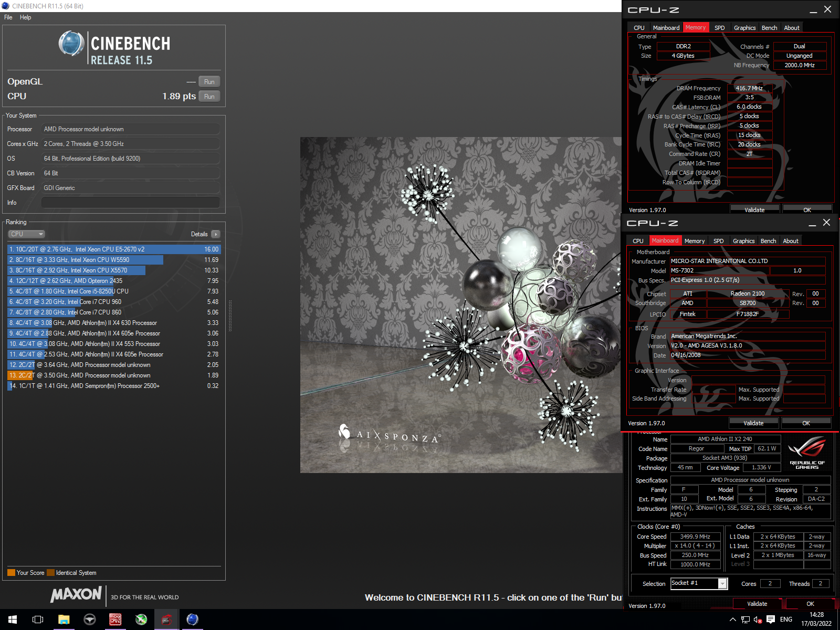The image size is (840, 630).
Task: Open the Socket #1 selection dropdown
Action: tap(699, 583)
